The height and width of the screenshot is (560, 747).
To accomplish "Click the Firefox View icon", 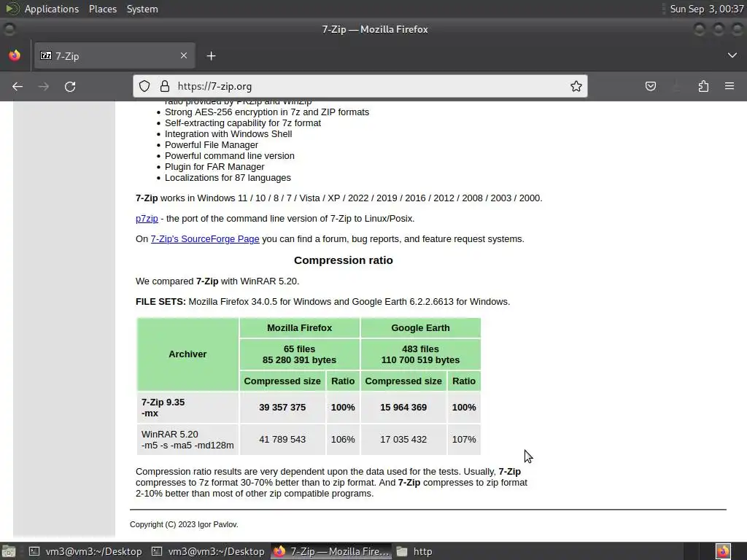I will 15,55.
